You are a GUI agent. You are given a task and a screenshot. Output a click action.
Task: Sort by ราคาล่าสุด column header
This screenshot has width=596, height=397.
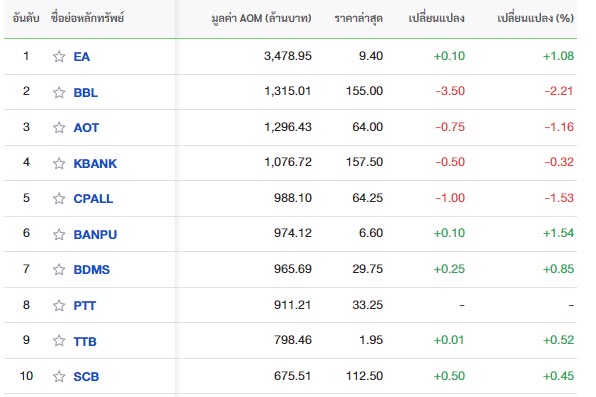pos(358,18)
